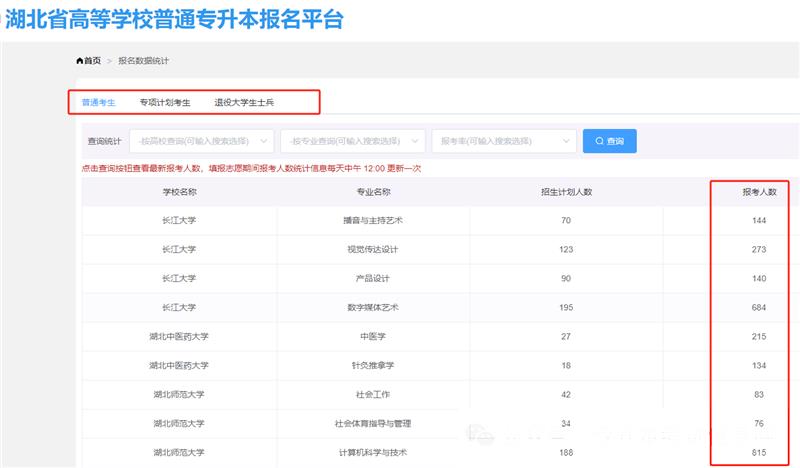Select the 视觉传达设计 major cell
The image size is (800, 468).
(x=373, y=250)
